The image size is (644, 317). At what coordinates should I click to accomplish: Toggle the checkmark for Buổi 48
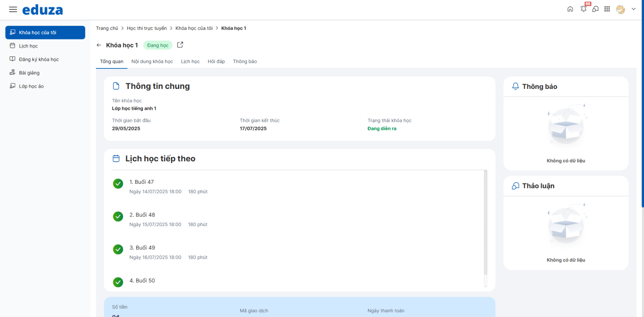coord(118,217)
